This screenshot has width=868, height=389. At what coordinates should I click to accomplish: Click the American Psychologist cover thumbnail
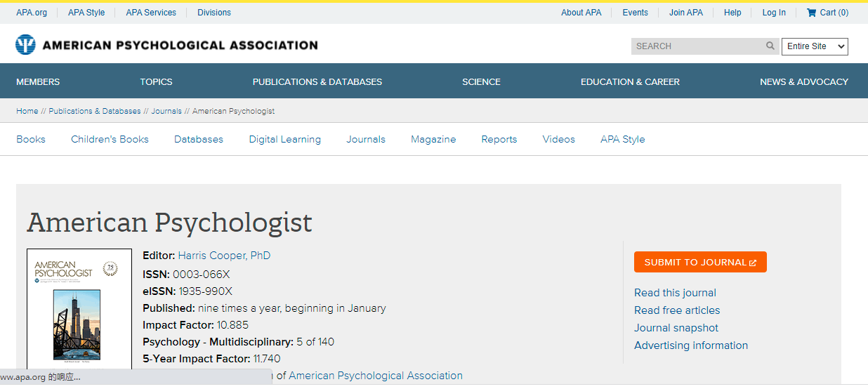pyautogui.click(x=79, y=309)
